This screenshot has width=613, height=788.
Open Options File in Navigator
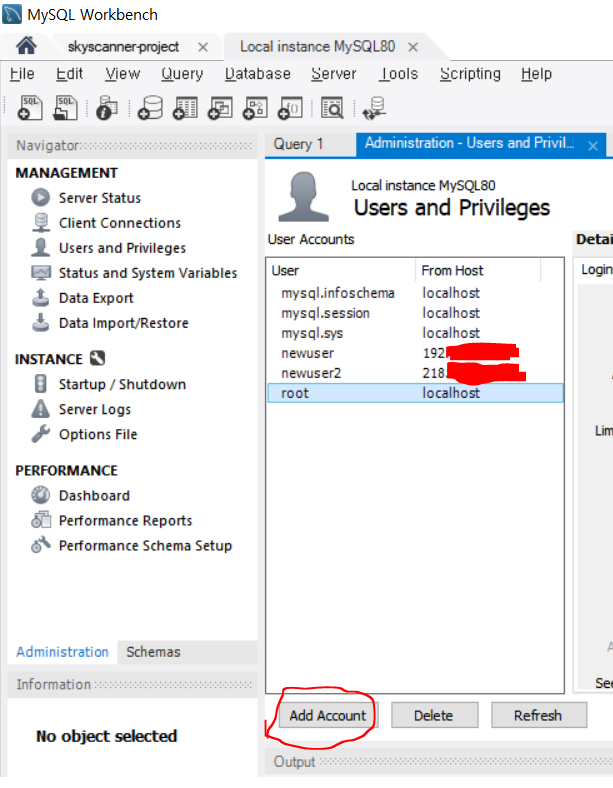point(98,434)
